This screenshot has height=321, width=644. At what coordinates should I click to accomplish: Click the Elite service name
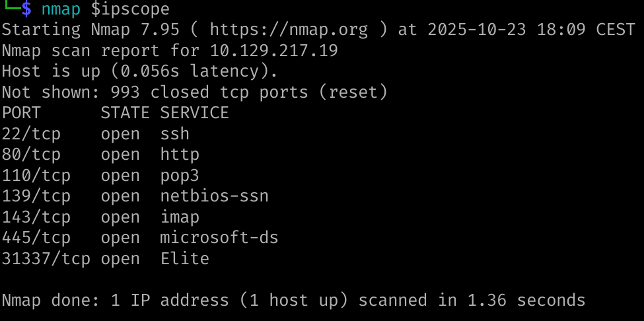(x=184, y=258)
